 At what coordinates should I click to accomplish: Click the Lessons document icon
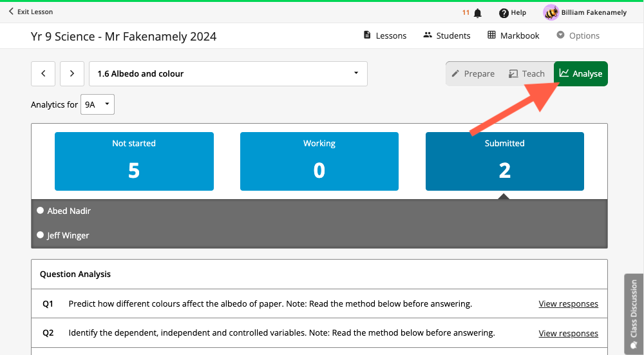[367, 35]
